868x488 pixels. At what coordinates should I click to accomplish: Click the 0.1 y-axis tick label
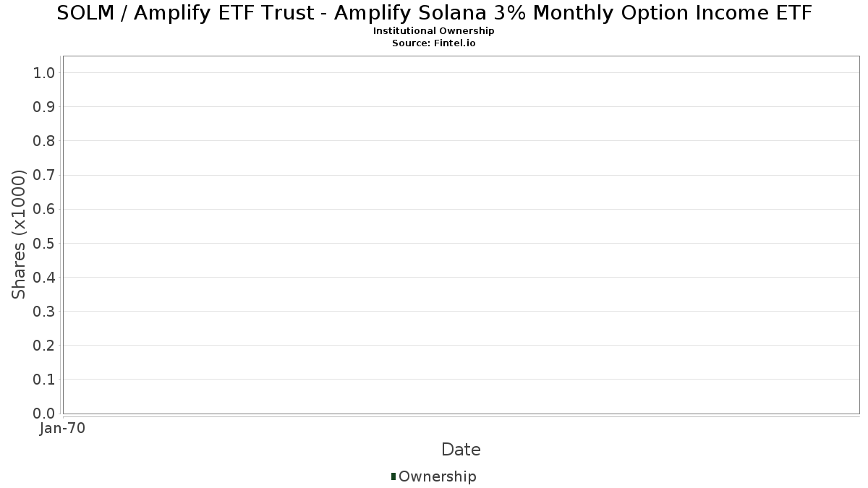point(44,380)
